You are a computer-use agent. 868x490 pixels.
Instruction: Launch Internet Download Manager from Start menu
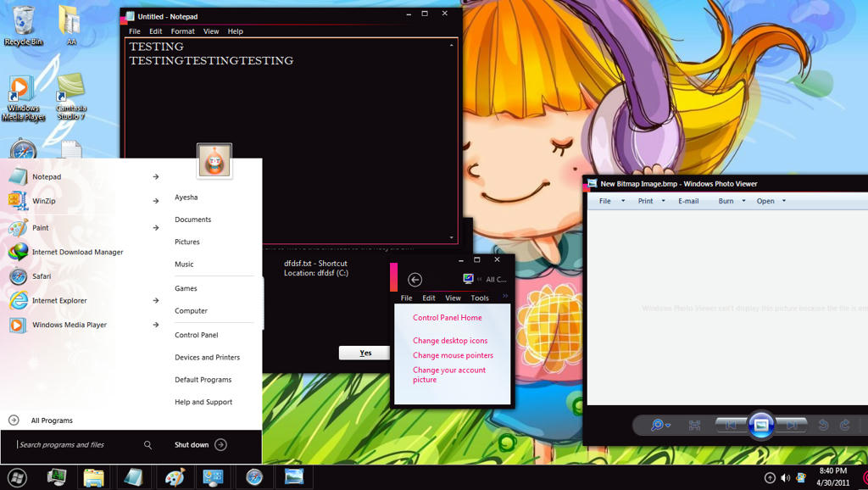coord(77,252)
